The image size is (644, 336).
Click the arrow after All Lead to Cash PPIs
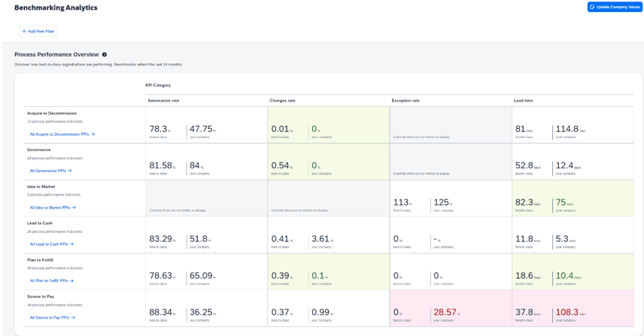click(71, 244)
